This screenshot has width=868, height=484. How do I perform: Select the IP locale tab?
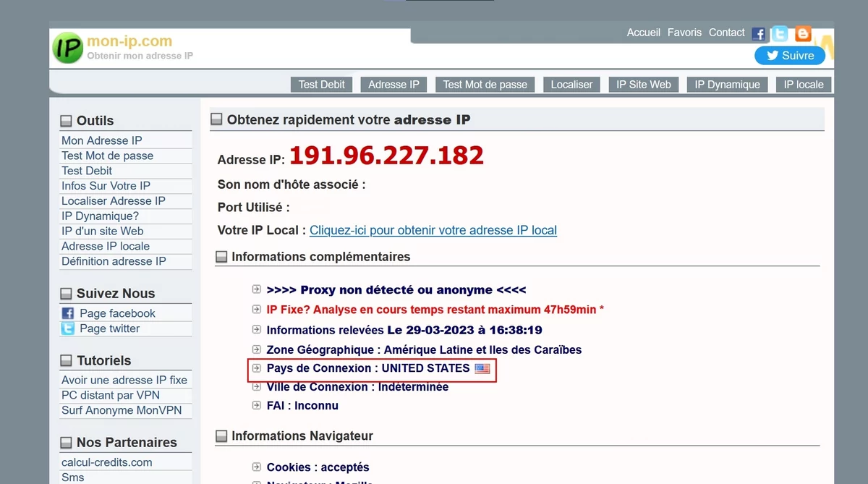pos(804,85)
